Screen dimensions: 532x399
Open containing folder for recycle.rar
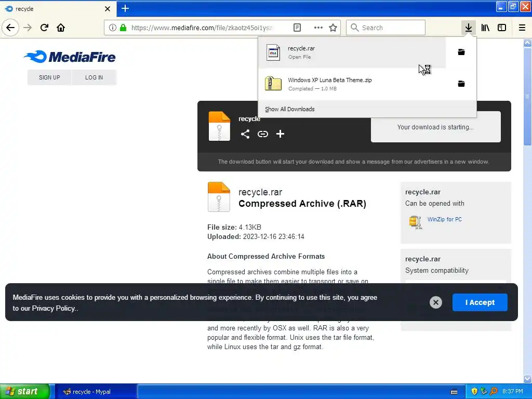click(x=461, y=52)
